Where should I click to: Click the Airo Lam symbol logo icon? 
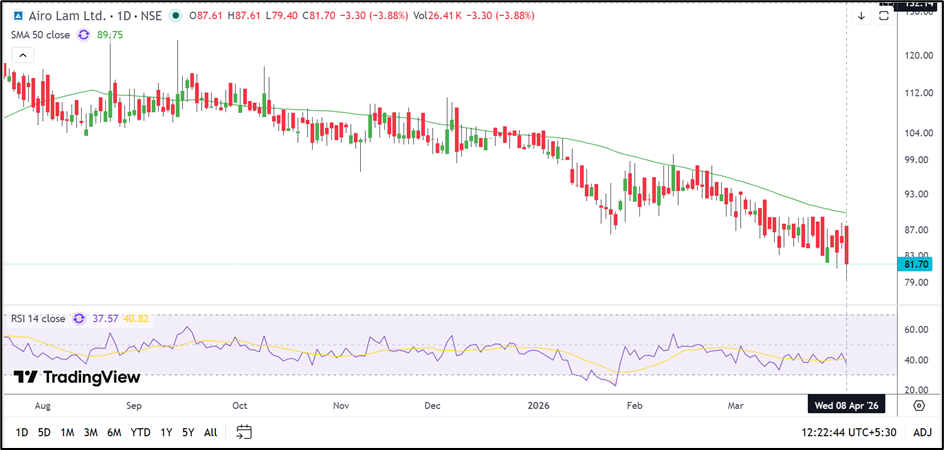click(11, 16)
